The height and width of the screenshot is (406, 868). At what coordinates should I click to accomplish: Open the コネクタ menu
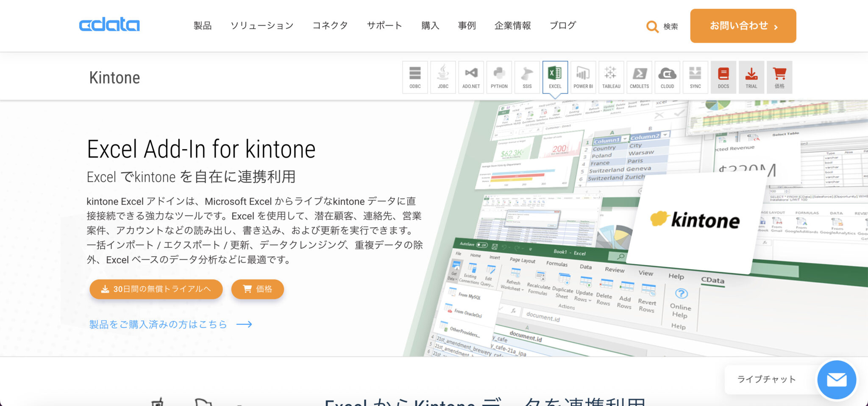(330, 25)
